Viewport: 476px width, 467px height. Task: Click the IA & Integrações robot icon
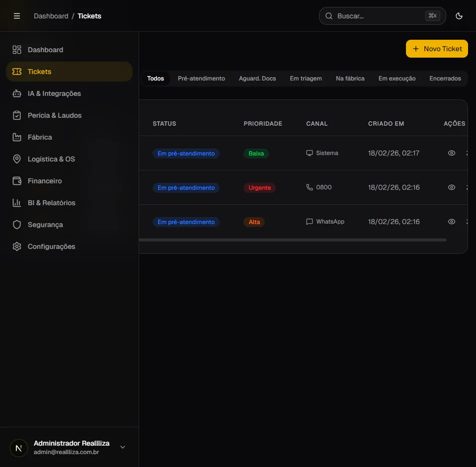(x=17, y=93)
